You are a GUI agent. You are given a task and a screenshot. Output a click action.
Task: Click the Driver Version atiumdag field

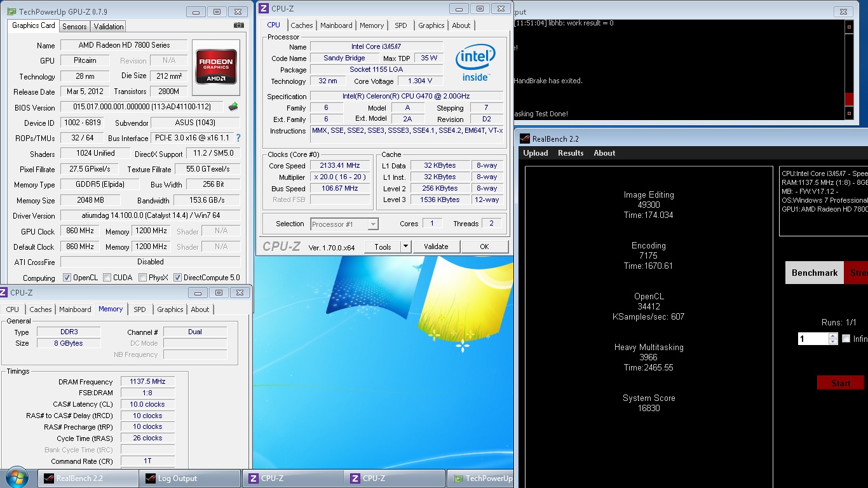click(151, 215)
